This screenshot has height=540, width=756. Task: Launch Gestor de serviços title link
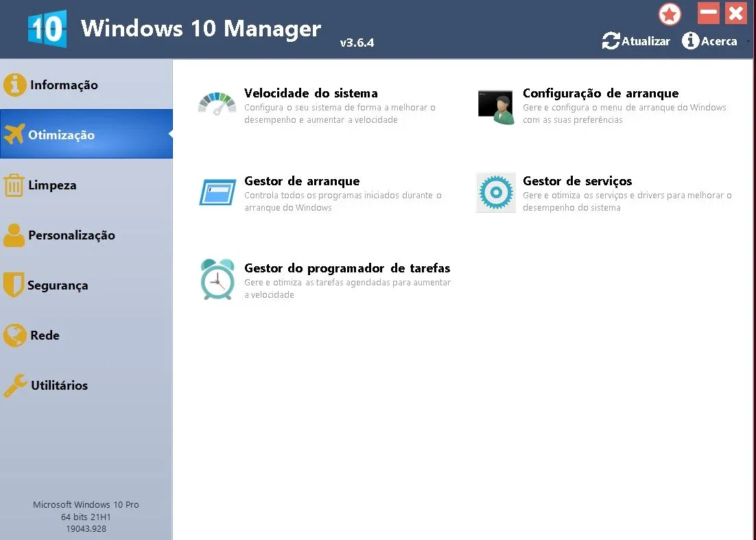(577, 181)
